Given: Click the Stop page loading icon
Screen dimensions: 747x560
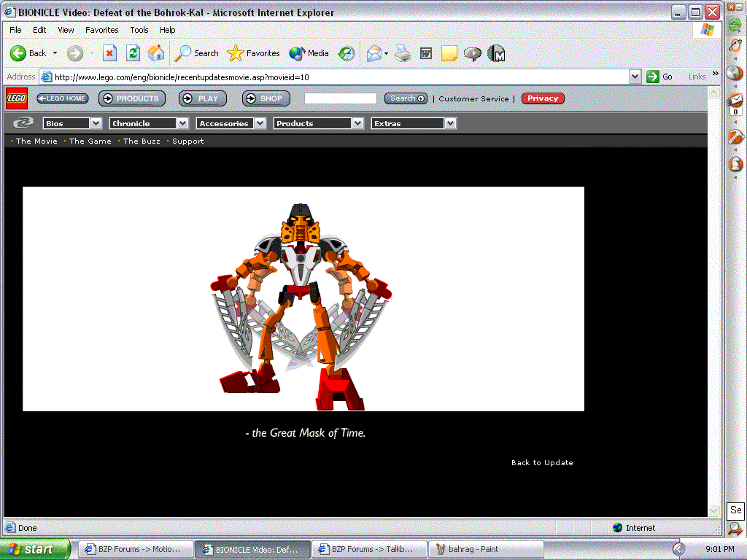Looking at the screenshot, I should [109, 53].
